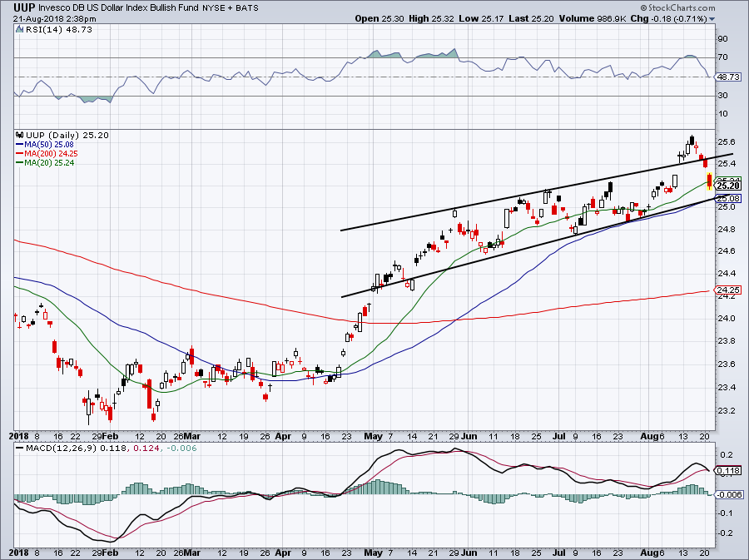Viewport: 749px width, 560px height.
Task: Select the green MA(20) legend line marker
Action: pos(20,163)
